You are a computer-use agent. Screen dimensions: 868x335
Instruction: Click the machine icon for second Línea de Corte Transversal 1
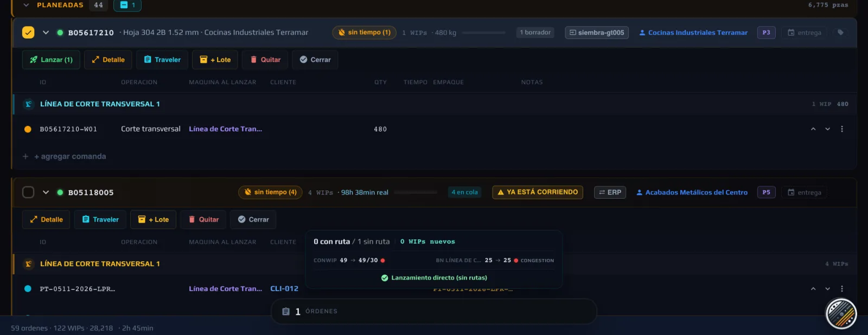[x=28, y=264]
